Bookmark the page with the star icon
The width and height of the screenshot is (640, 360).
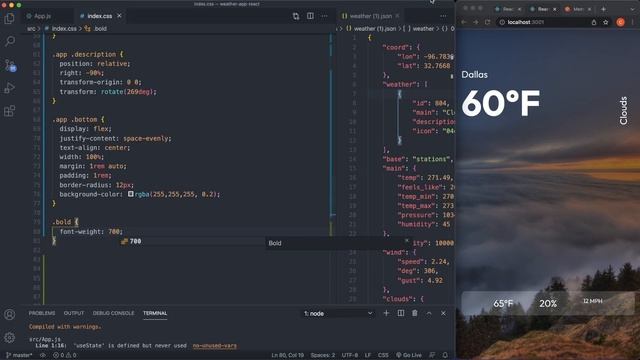coord(606,22)
